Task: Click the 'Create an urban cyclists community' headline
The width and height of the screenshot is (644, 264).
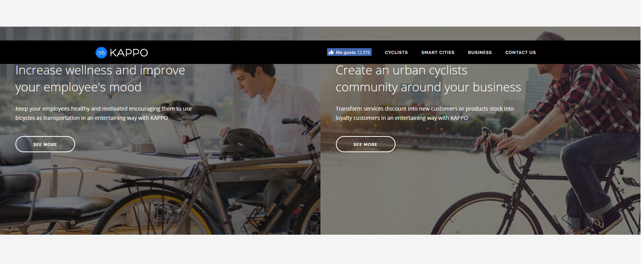Action: [428, 79]
